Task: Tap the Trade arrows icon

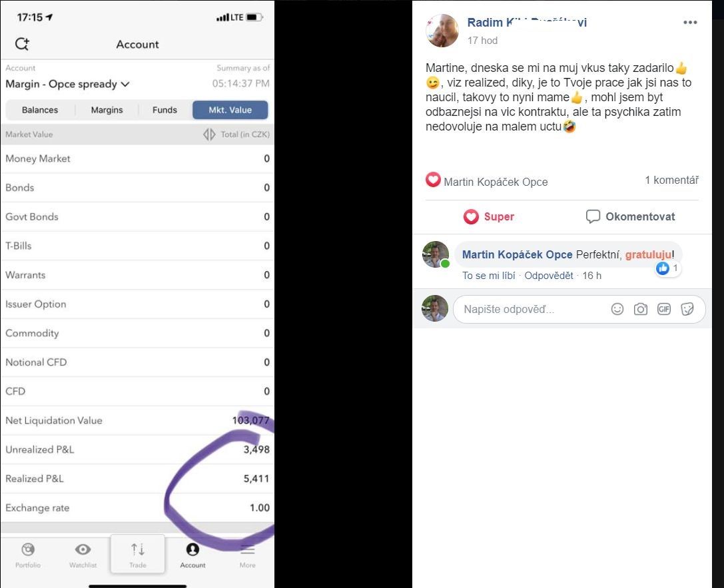Action: (138, 549)
